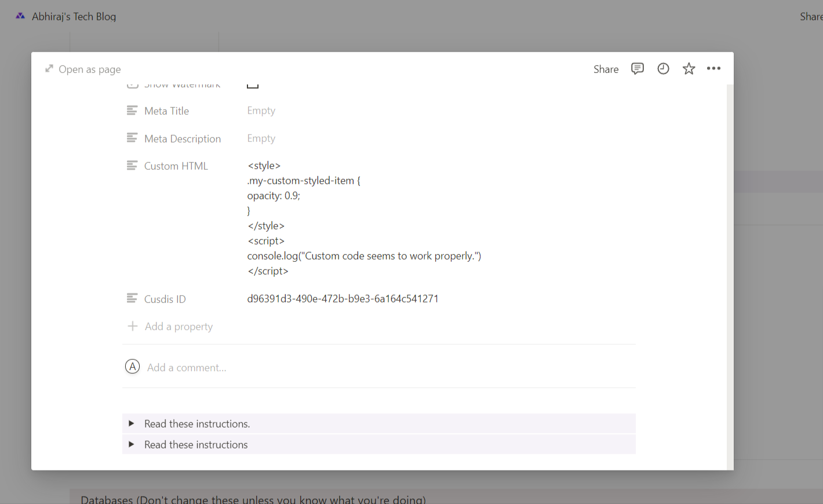Select the Cusdis ID value d96391d3-490e-472b-b9e3-6a164c541271
Screen dimensions: 823x504
[343, 299]
